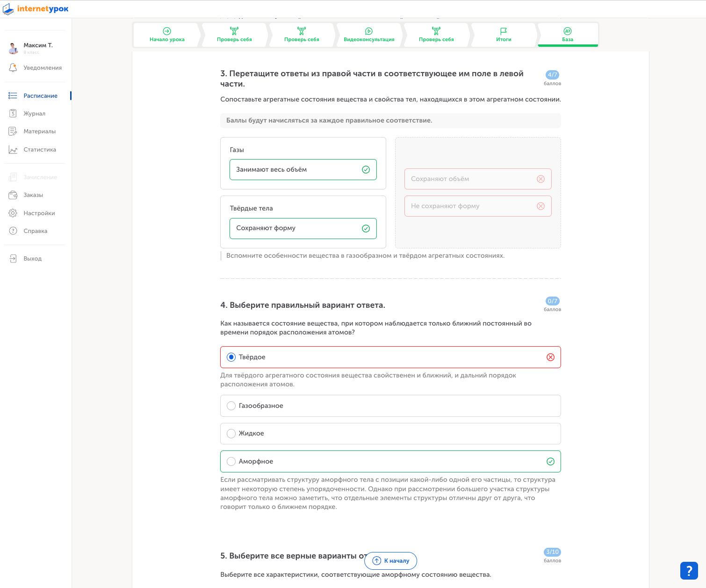
Task: Choose the Газообразное radio option
Action: pyautogui.click(x=231, y=406)
